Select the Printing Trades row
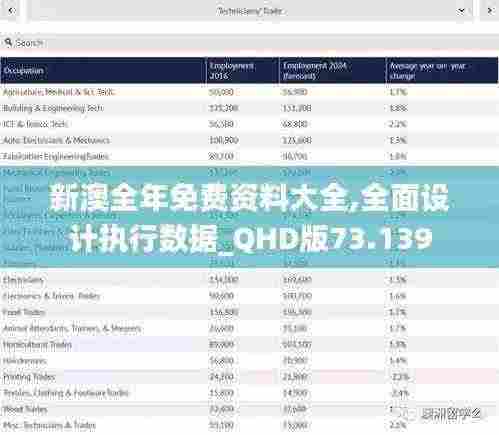Screen dimensions: 499x435 click(x=249, y=377)
